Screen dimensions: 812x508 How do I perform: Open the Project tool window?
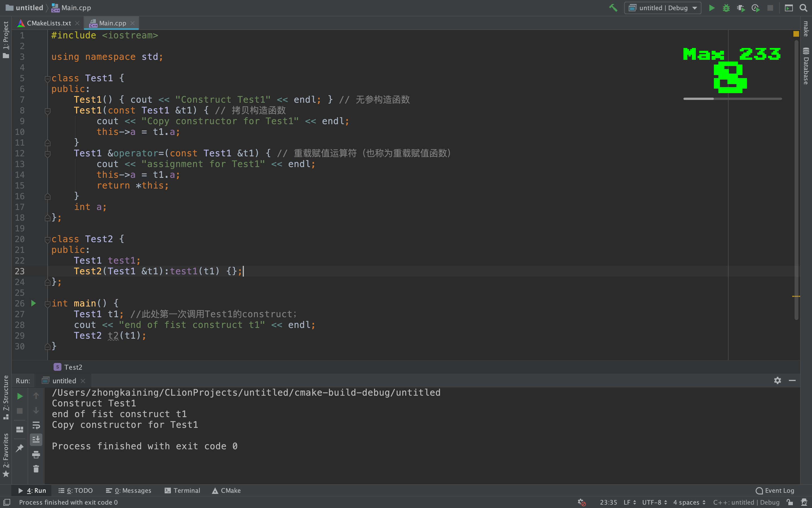click(x=6, y=40)
